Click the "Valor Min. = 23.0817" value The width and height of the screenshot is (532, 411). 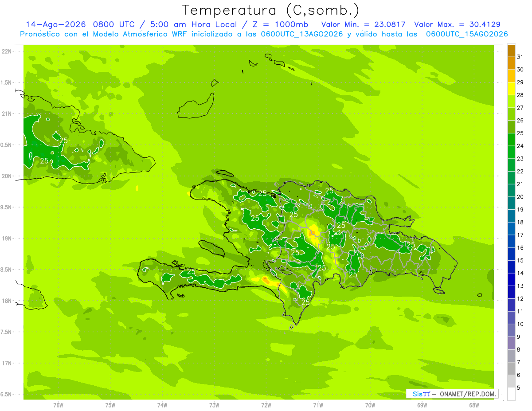pyautogui.click(x=363, y=24)
